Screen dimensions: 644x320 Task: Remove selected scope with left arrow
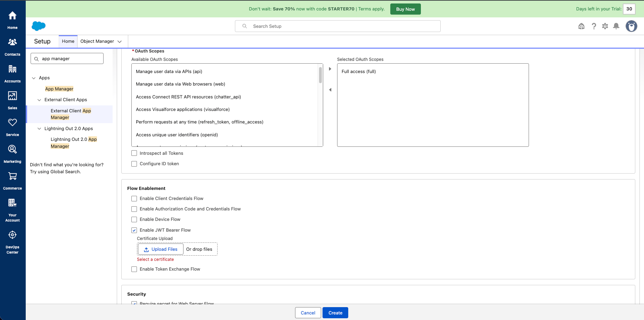coord(330,90)
